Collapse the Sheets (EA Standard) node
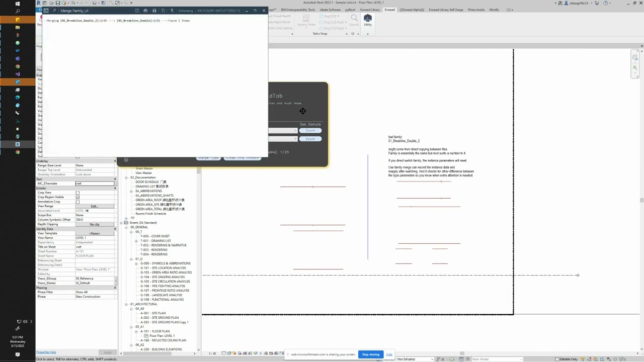 (122, 223)
